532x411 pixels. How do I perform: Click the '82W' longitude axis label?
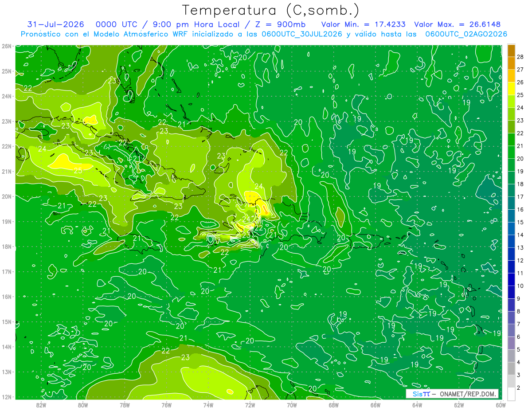(41, 404)
